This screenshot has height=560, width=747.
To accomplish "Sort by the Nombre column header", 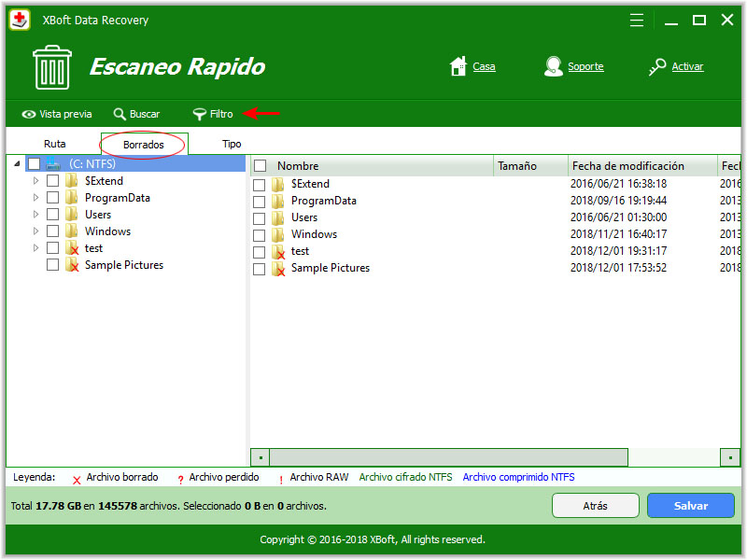I will 373,166.
